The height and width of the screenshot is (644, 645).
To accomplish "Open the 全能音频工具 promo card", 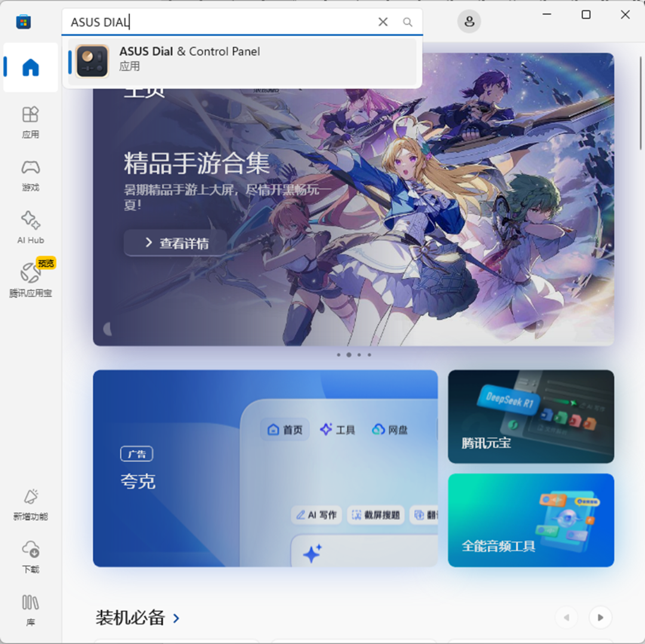I will tap(531, 520).
